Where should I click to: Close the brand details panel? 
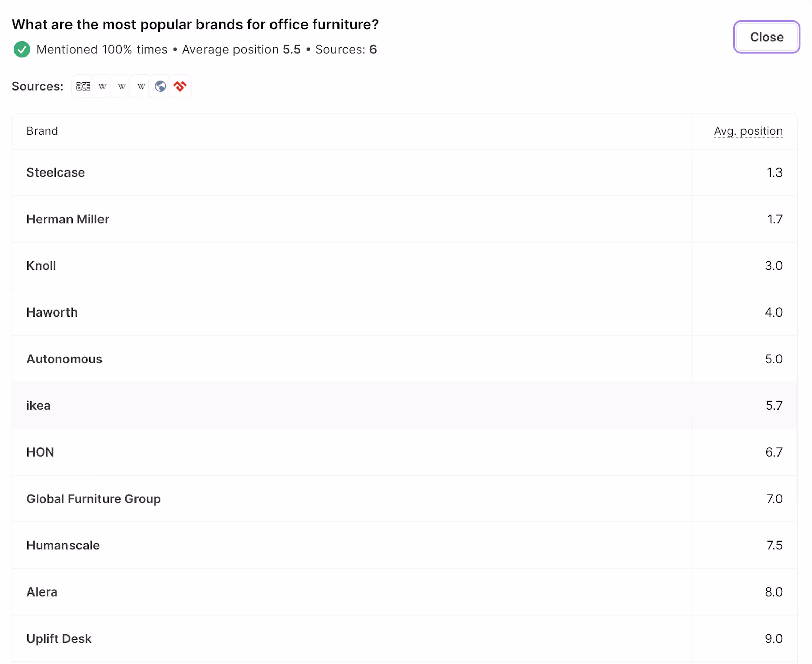(x=766, y=37)
